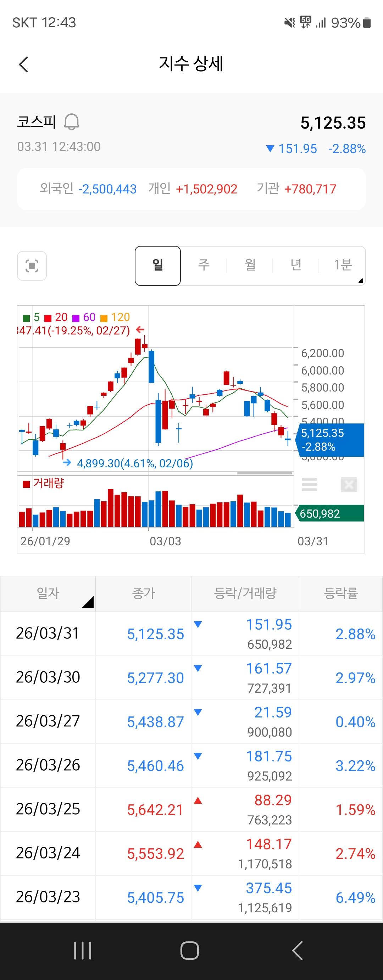Select the 일 (daily) chart period
Screen dimensions: 383x980
157,265
